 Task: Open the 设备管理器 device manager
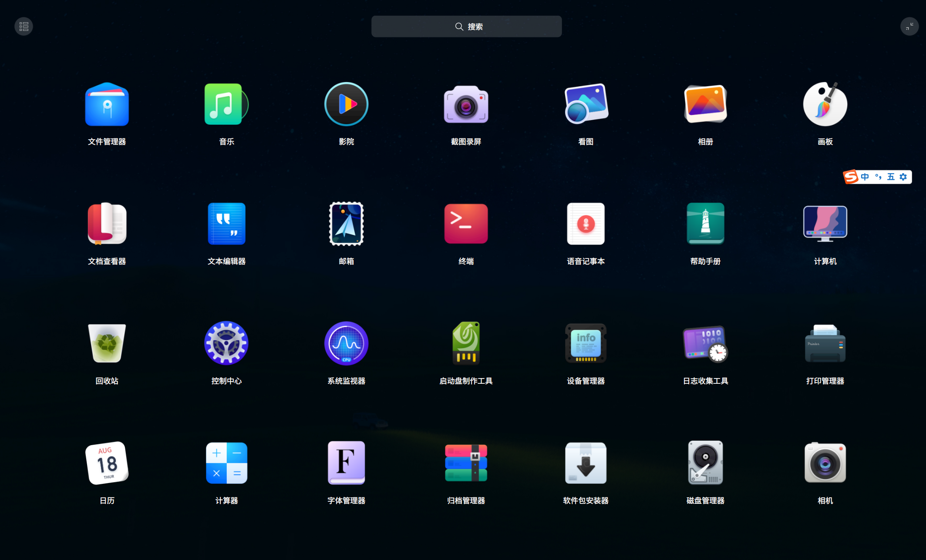tap(586, 343)
